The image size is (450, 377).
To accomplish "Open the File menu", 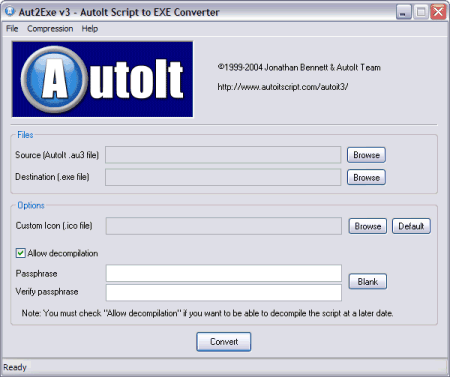I will [12, 29].
